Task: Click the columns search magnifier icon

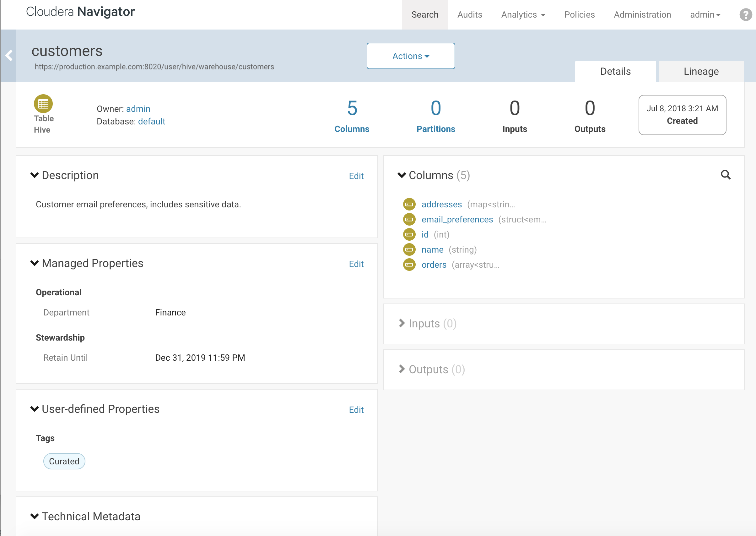Action: coord(725,175)
